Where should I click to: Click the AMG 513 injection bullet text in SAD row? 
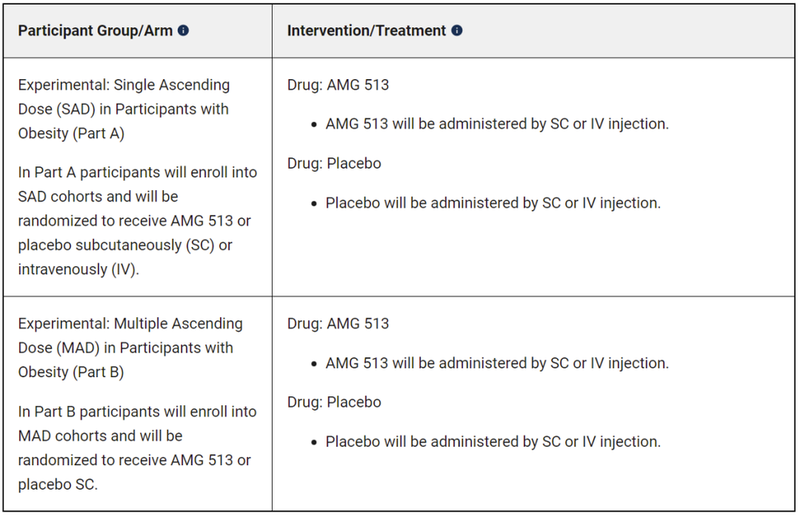coord(497,124)
